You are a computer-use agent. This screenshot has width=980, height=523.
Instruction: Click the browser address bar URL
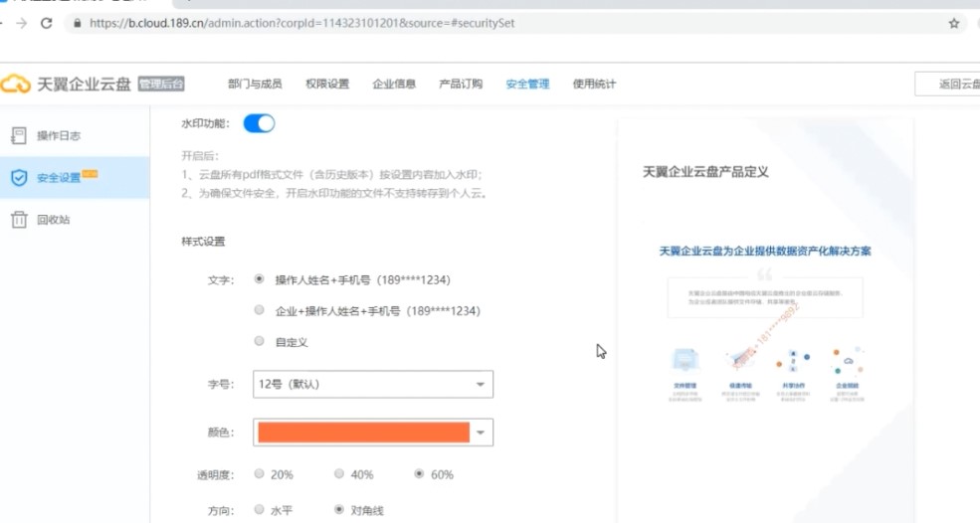click(301, 23)
